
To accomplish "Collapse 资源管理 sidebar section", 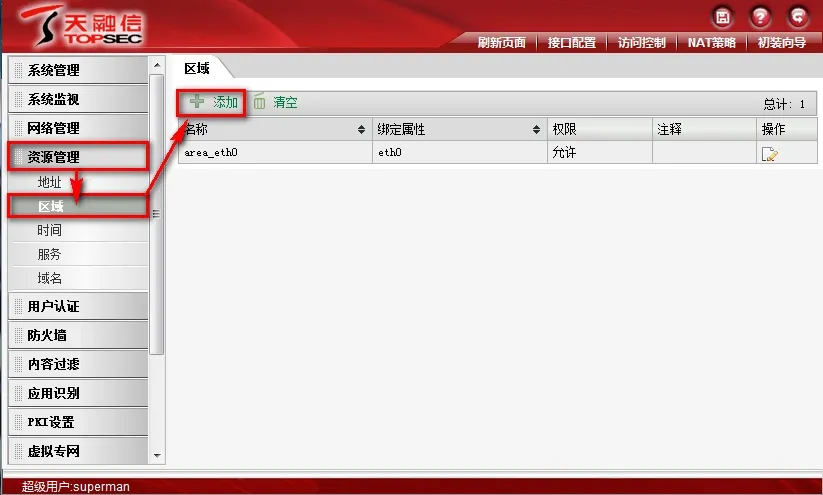I will coord(78,156).
